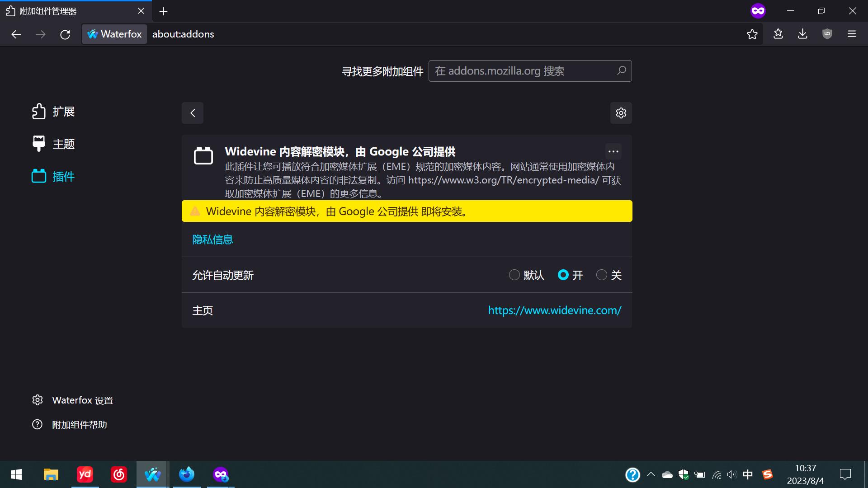Click the add-ons toolbar icon
The width and height of the screenshot is (868, 488).
point(778,34)
